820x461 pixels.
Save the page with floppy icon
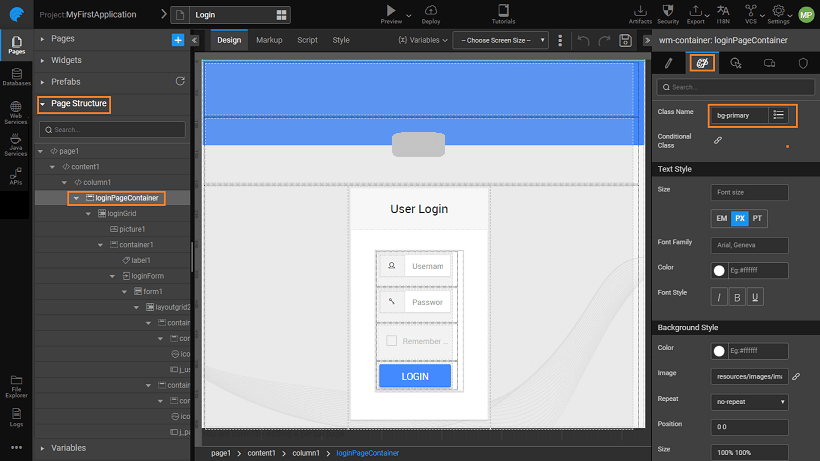click(x=625, y=40)
